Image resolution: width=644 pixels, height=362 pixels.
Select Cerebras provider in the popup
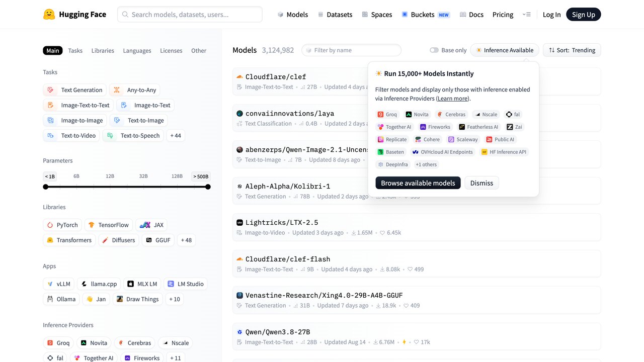click(451, 114)
